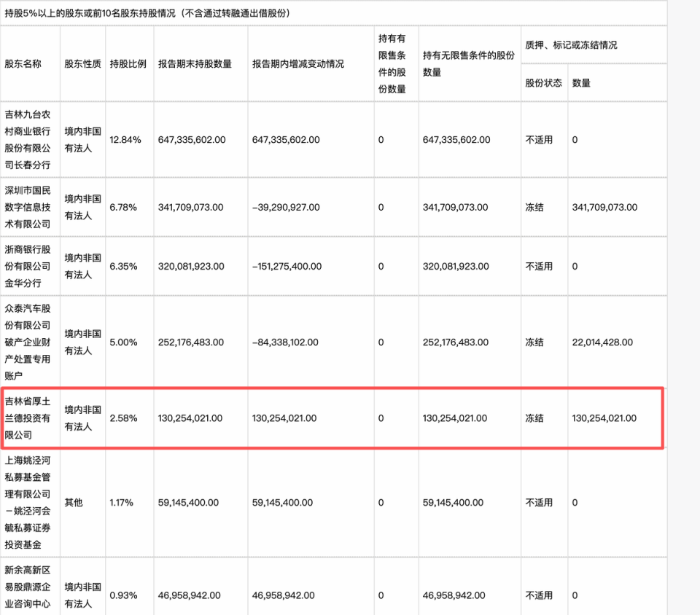This screenshot has width=700, height=615.
Task: Select the 股东性质 column header
Action: click(82, 64)
